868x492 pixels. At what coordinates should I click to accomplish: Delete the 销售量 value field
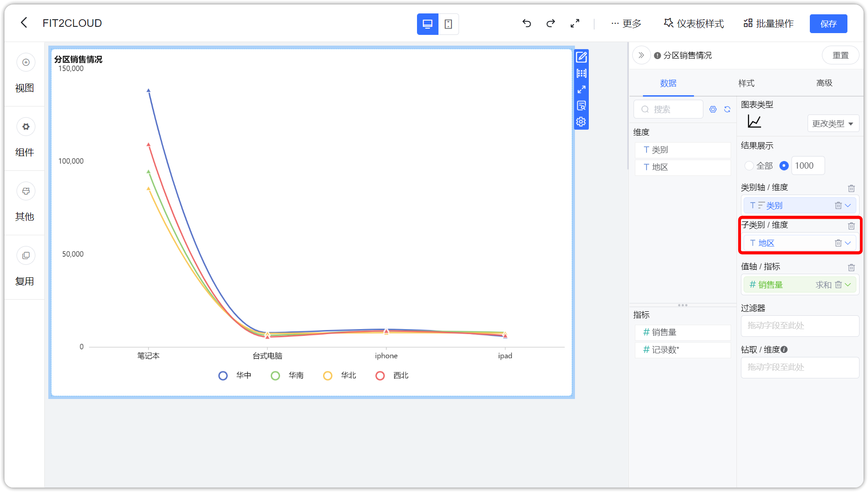[838, 285]
